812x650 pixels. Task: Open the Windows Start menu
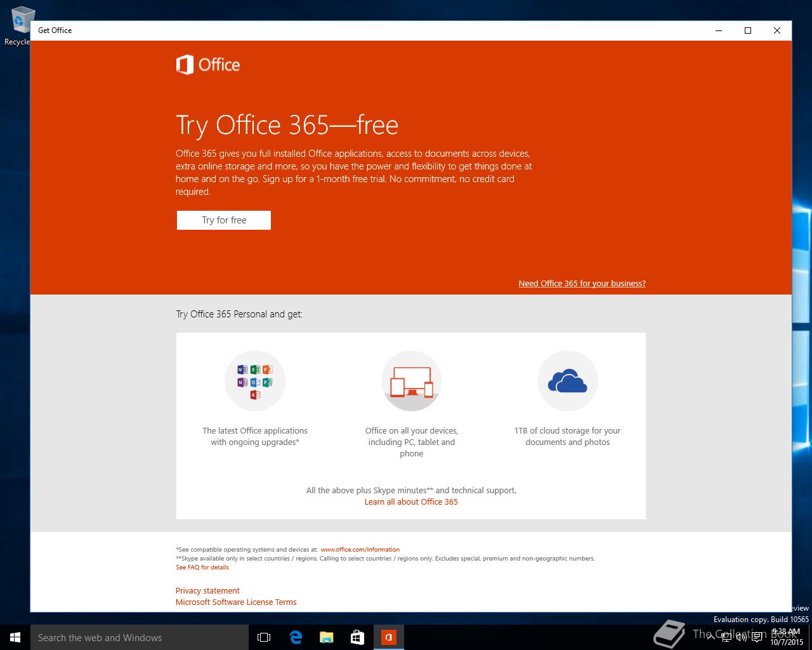coord(15,637)
